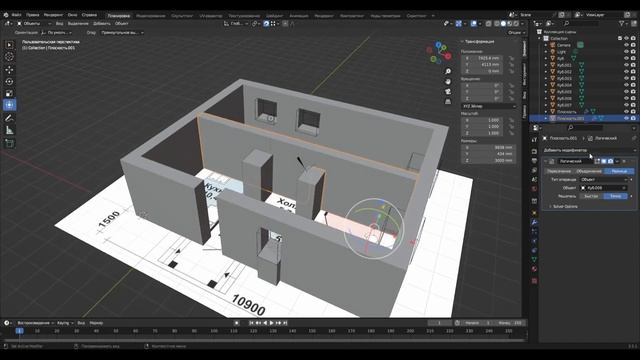Hide Light object with eye icon
This screenshot has width=640, height=360.
point(627,52)
